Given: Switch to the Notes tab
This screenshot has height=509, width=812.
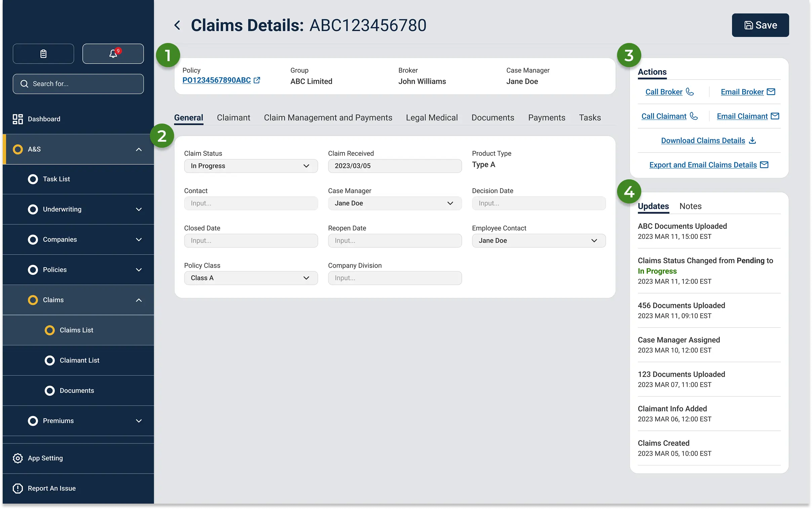Looking at the screenshot, I should pos(690,206).
